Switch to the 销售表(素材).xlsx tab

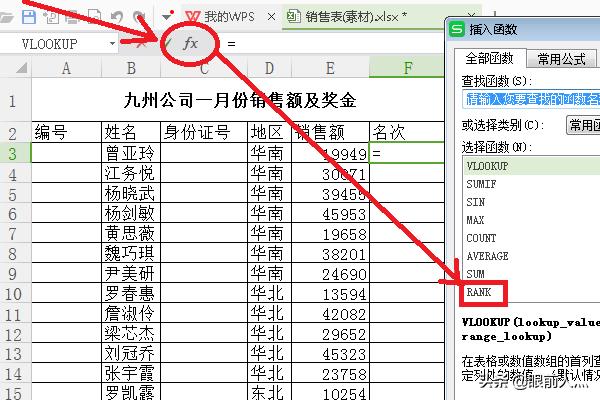tap(355, 17)
